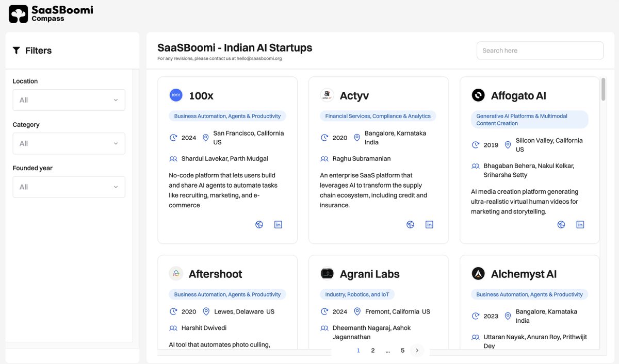This screenshot has height=364, width=619.
Task: Click location text Fremont, California US
Action: click(398, 311)
